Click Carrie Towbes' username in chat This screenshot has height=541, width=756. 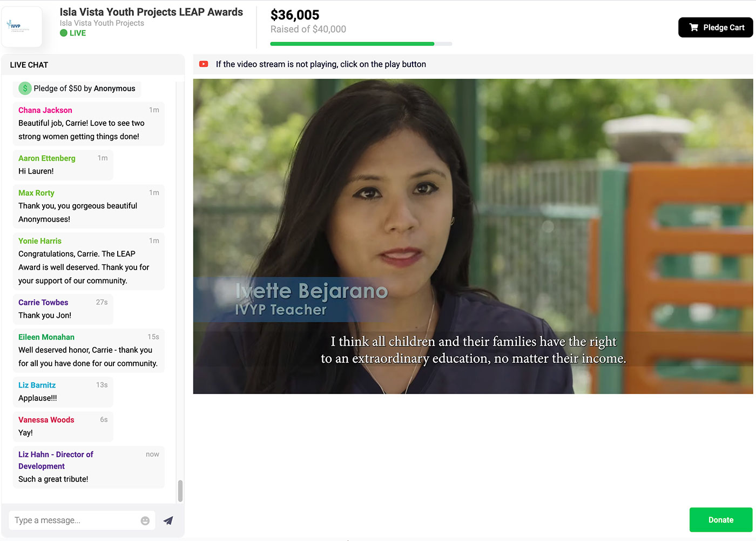click(43, 303)
